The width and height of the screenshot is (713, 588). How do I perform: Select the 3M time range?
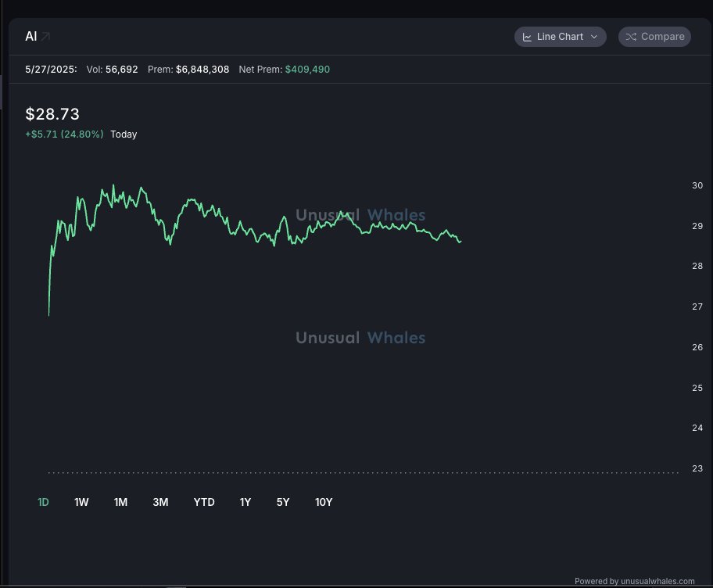(x=160, y=502)
